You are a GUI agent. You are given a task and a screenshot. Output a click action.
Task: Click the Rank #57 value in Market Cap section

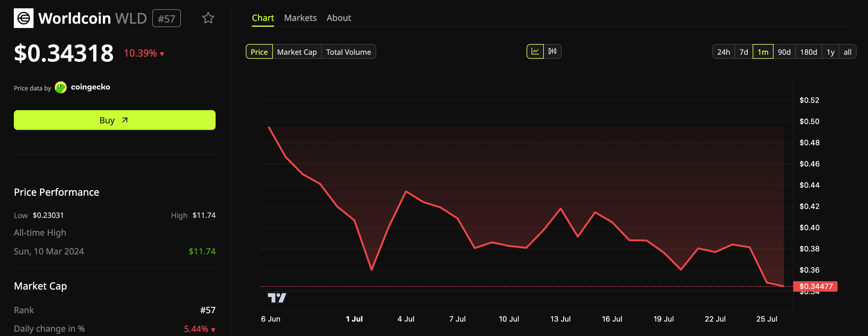(208, 310)
